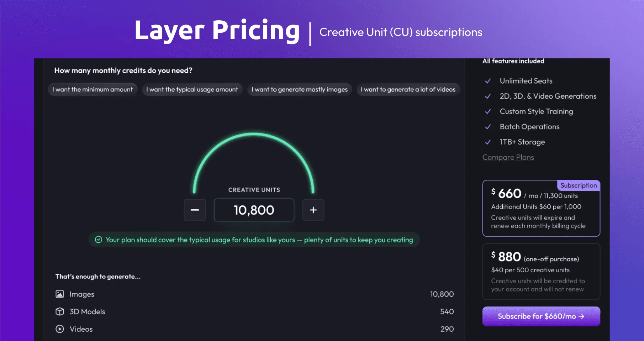
Task: Click the minus button to decrease creative units
Action: pos(195,210)
